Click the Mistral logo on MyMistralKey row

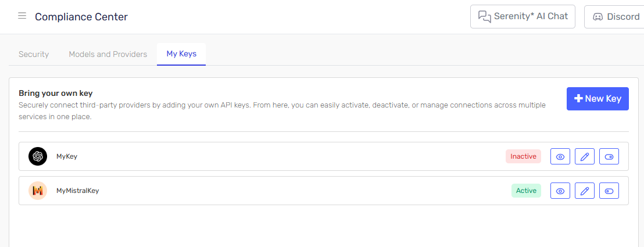[x=38, y=191]
